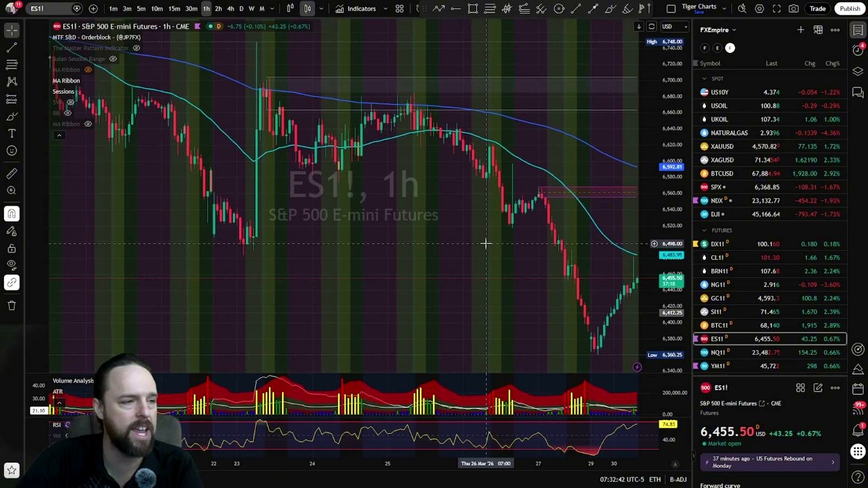Open the chat panel
The width and height of the screenshot is (868, 488).
click(858, 93)
